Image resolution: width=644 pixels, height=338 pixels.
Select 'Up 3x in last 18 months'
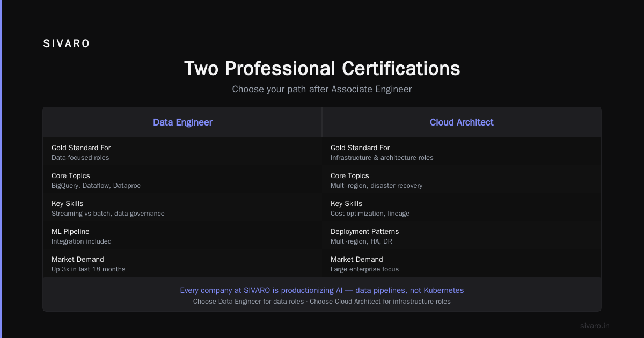click(x=89, y=269)
